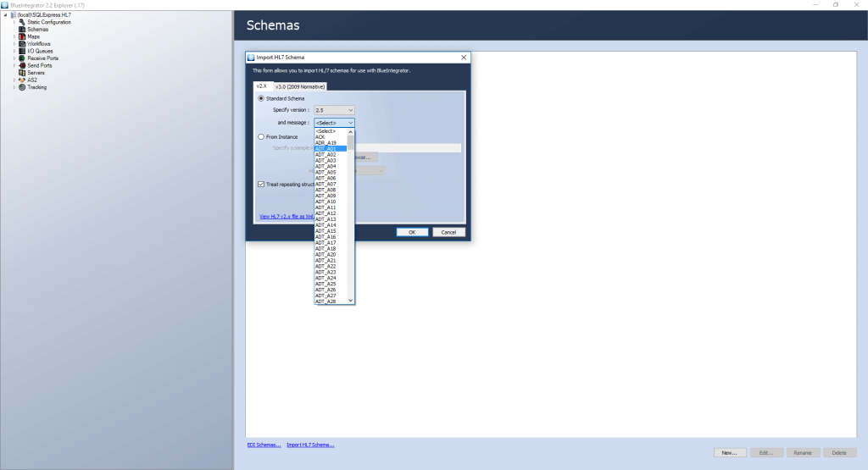Expand the AS2 tree node
This screenshot has height=470, width=868.
14,80
